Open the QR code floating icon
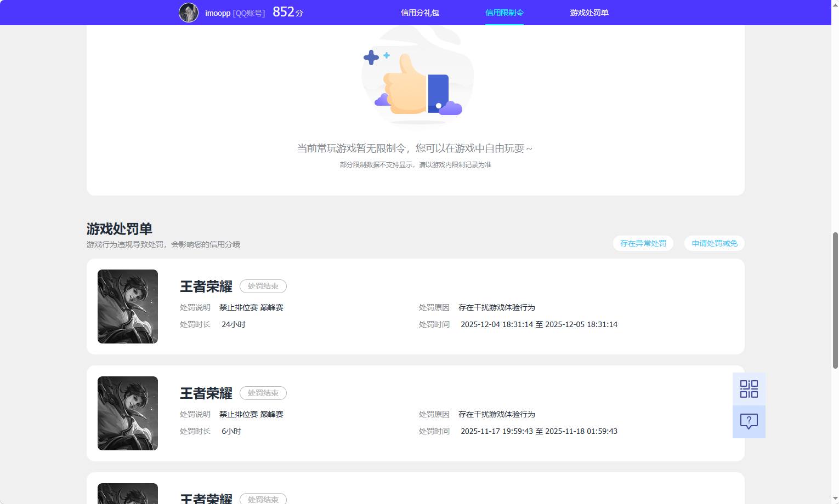 click(749, 389)
